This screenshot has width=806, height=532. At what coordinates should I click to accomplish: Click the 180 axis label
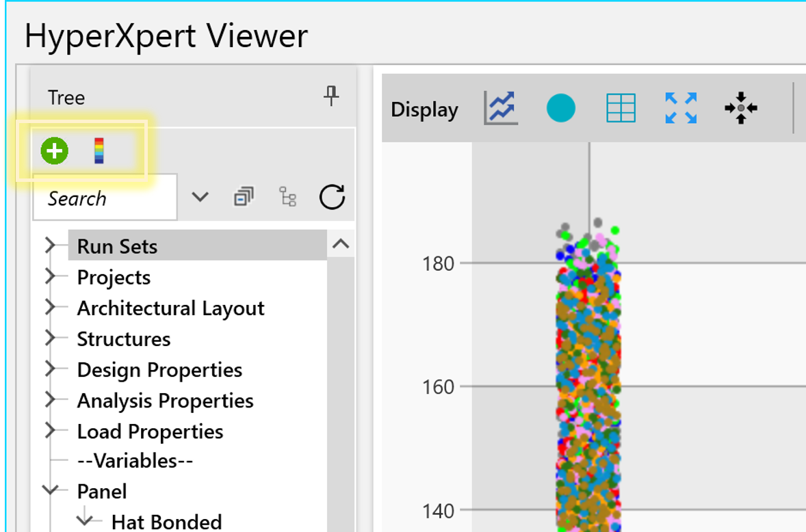[438, 263]
